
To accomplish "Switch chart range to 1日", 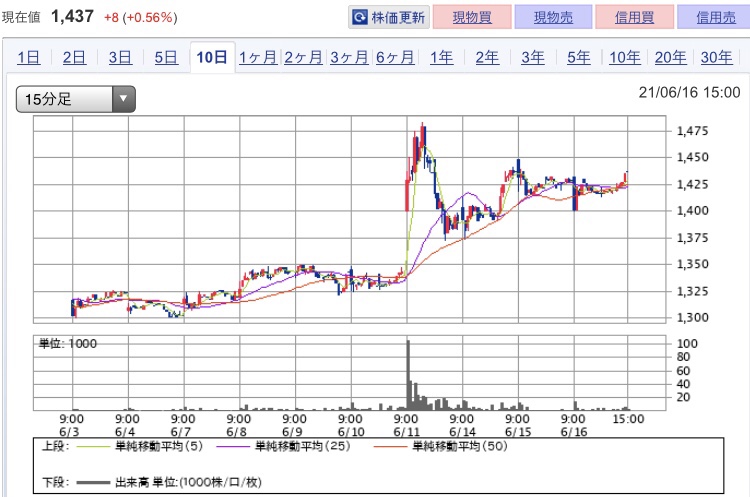I will [29, 57].
